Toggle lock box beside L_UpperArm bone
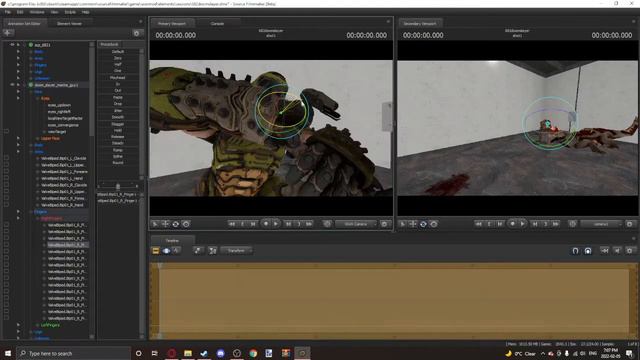The height and width of the screenshot is (360, 640). tap(6, 165)
